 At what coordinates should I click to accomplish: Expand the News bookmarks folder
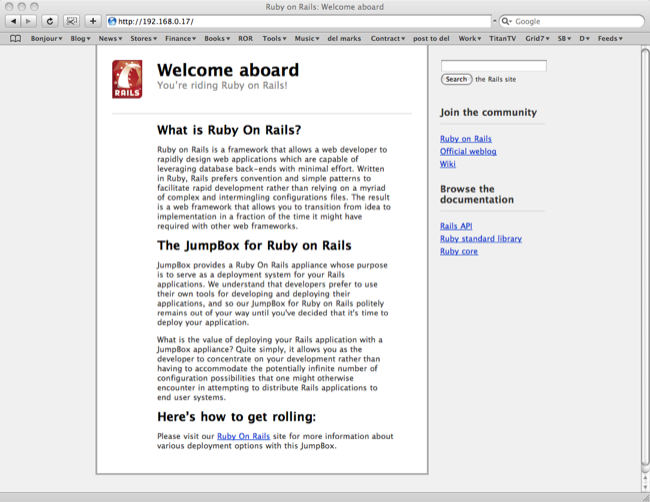click(x=110, y=39)
